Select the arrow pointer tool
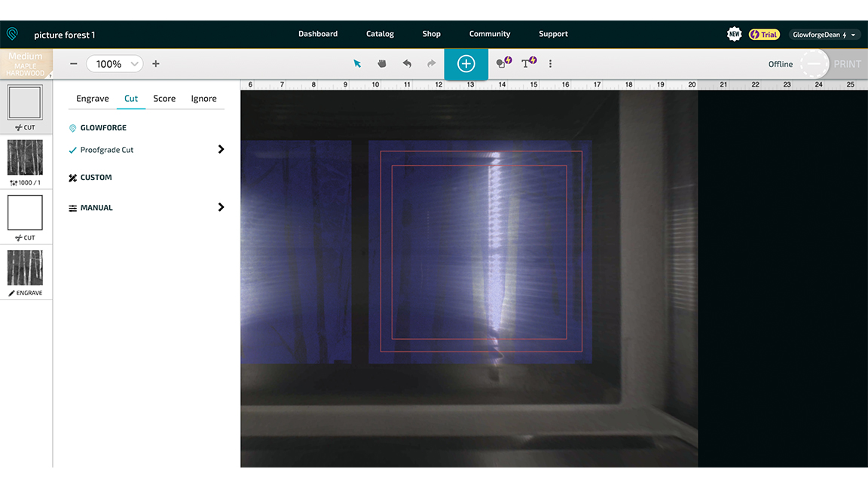This screenshot has height=488, width=868. (x=357, y=63)
